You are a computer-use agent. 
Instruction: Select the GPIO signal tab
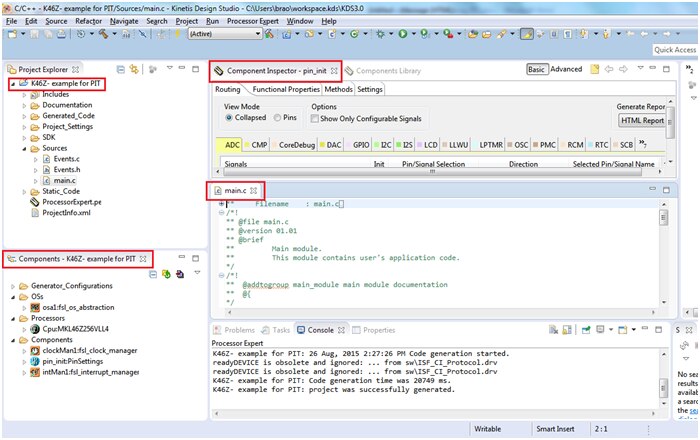360,145
